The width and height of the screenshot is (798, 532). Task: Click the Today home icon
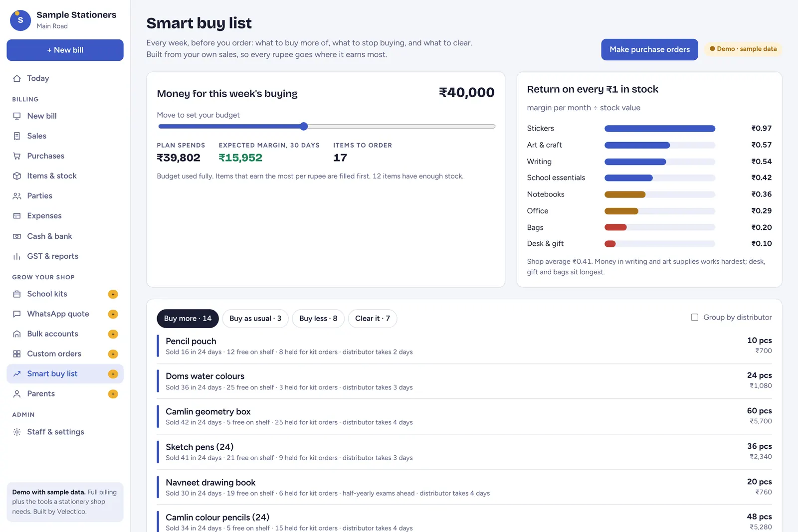pyautogui.click(x=17, y=78)
